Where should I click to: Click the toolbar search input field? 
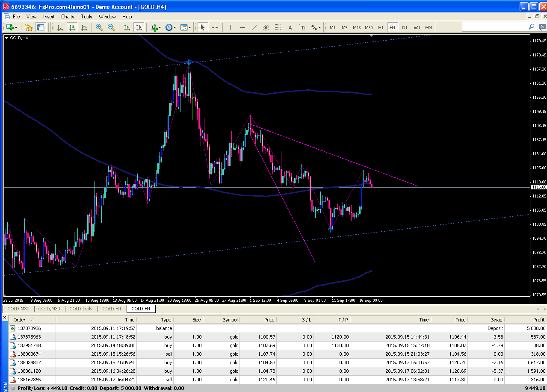pyautogui.click(x=495, y=27)
